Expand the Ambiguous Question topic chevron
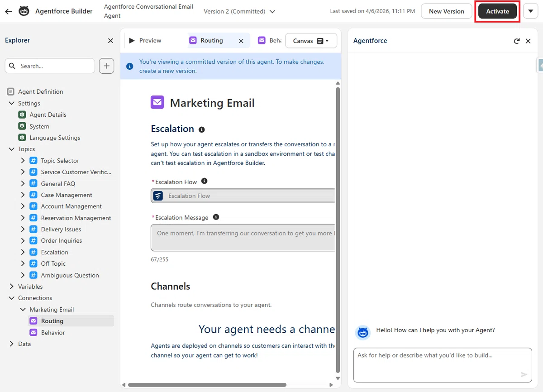The image size is (543, 392). [x=23, y=275]
